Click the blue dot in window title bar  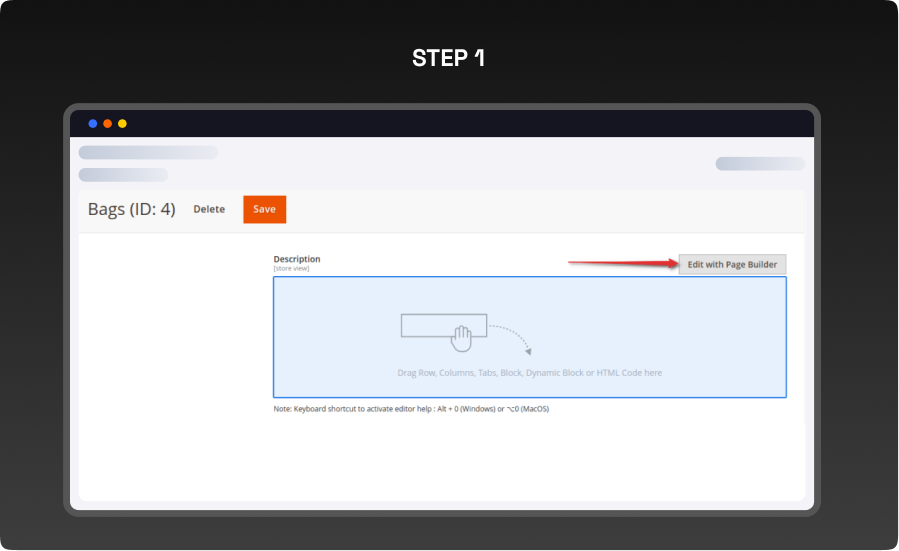(93, 124)
